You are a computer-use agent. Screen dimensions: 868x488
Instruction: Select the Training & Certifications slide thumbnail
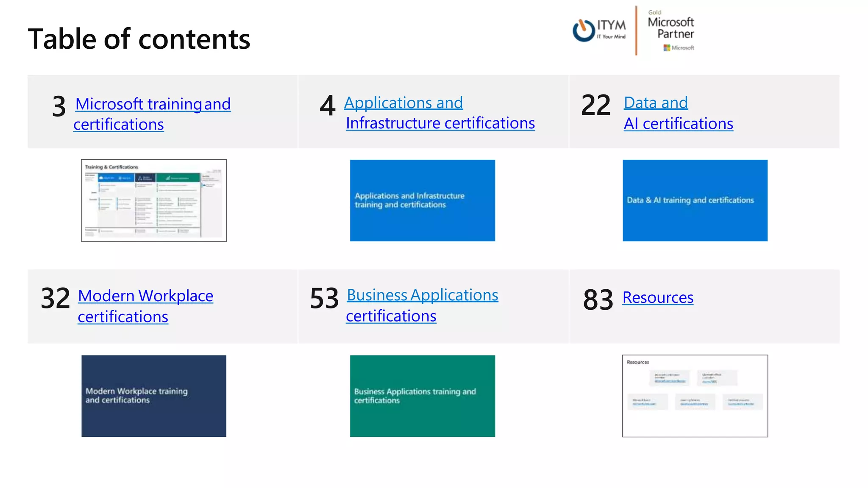point(154,200)
